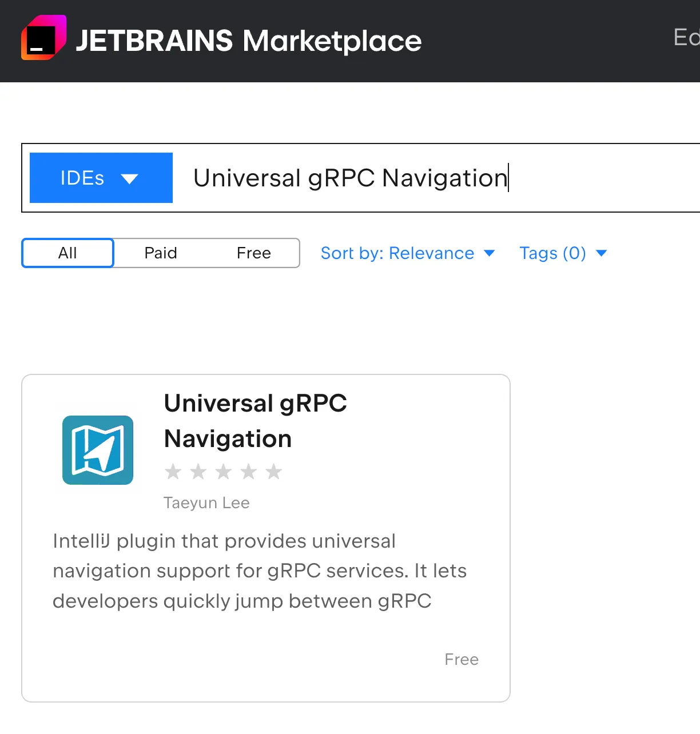
Task: Click the plugin description starting 'IntelliJ plugin'
Action: [260, 571]
